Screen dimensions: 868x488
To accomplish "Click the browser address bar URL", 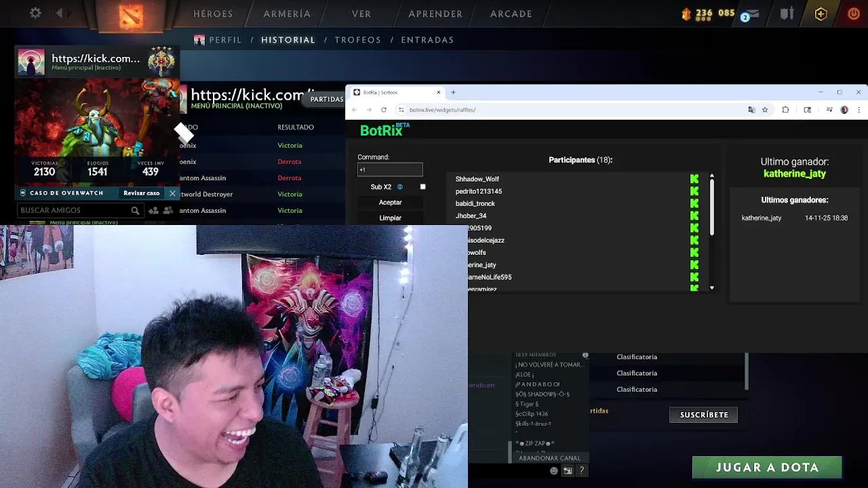I will coord(442,110).
